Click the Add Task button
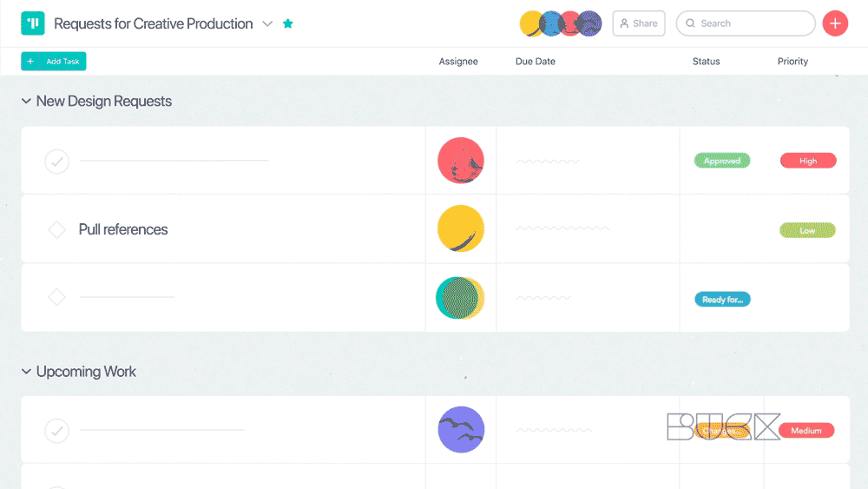Viewport: 868px width, 489px height. (54, 61)
